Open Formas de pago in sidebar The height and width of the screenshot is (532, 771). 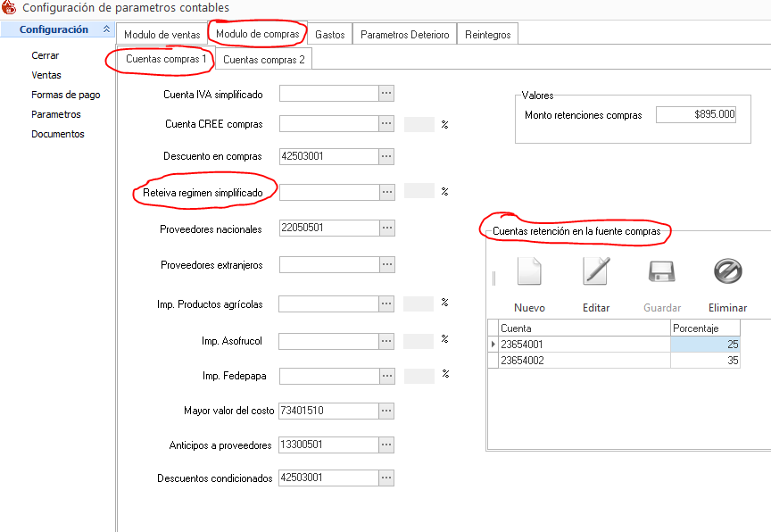point(65,95)
